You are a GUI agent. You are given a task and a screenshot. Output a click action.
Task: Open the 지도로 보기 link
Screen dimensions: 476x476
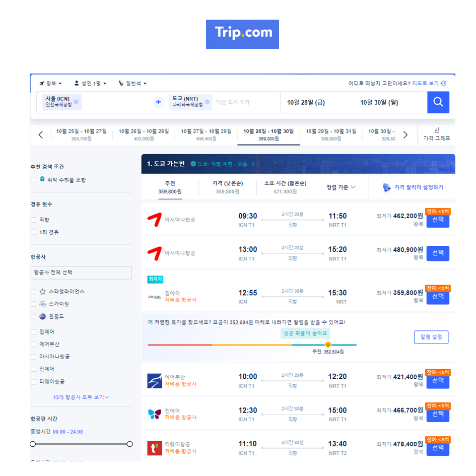pos(425,83)
